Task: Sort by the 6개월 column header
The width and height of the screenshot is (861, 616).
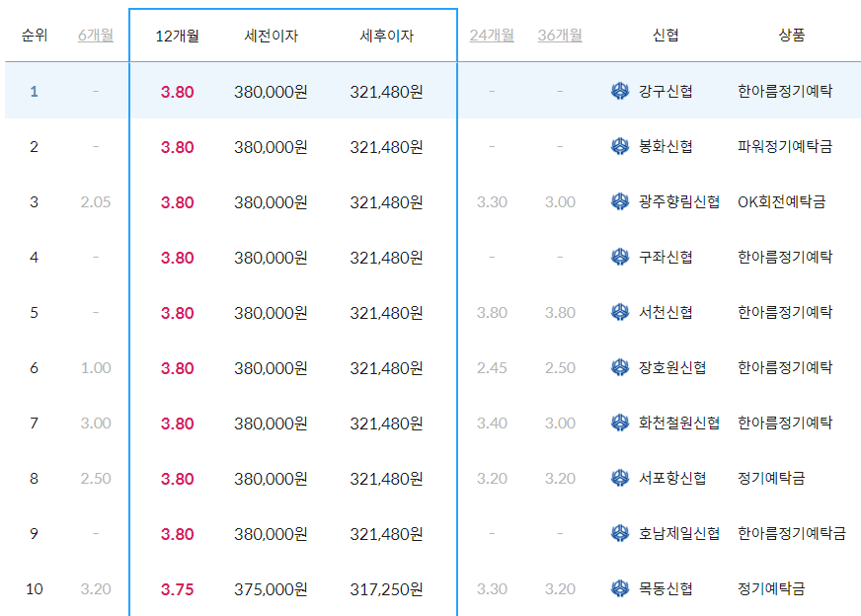Action: click(96, 36)
